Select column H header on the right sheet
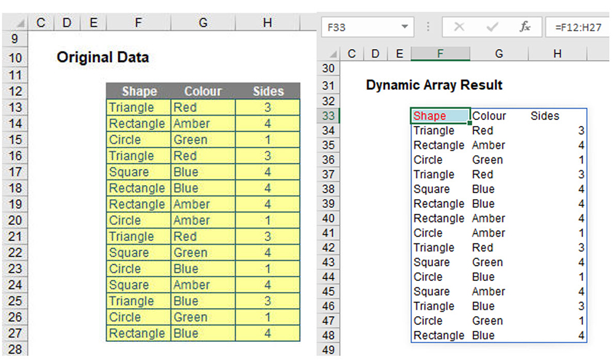 557,53
